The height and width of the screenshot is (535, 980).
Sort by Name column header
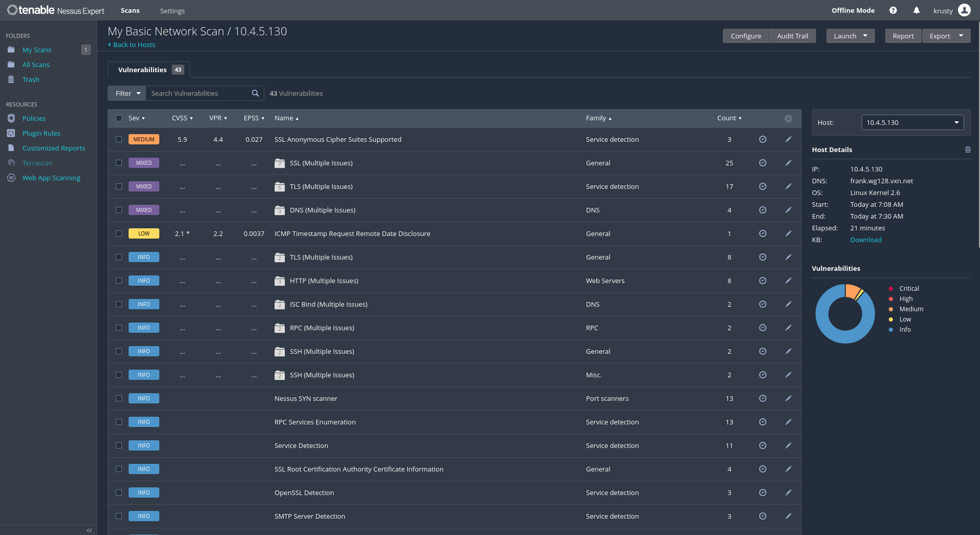click(x=286, y=118)
